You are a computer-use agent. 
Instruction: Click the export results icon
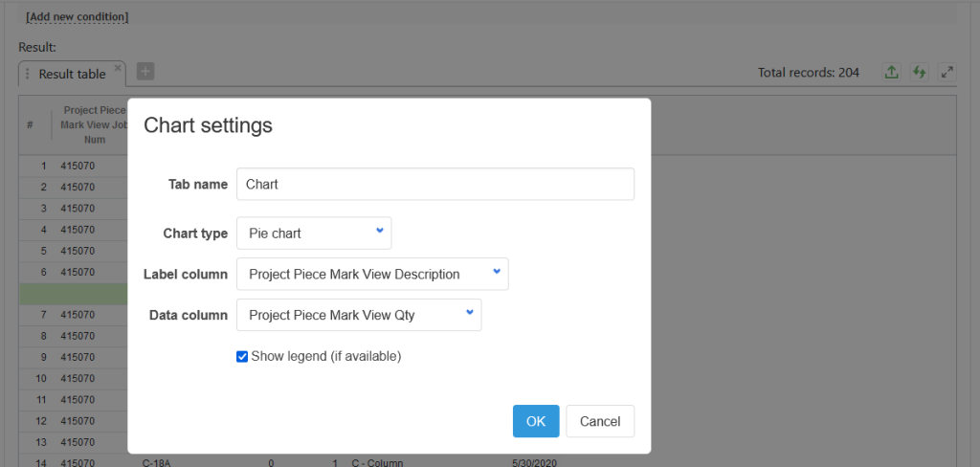point(891,72)
